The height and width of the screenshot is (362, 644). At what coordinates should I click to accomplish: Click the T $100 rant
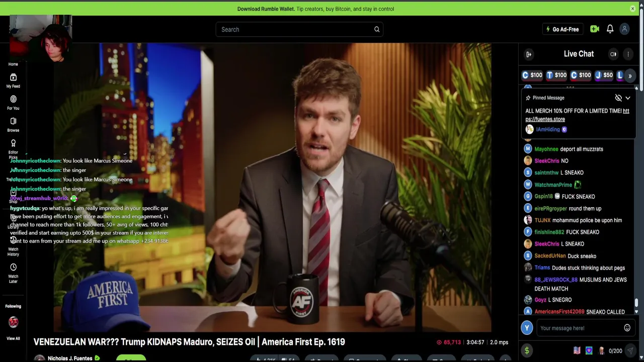(x=556, y=75)
